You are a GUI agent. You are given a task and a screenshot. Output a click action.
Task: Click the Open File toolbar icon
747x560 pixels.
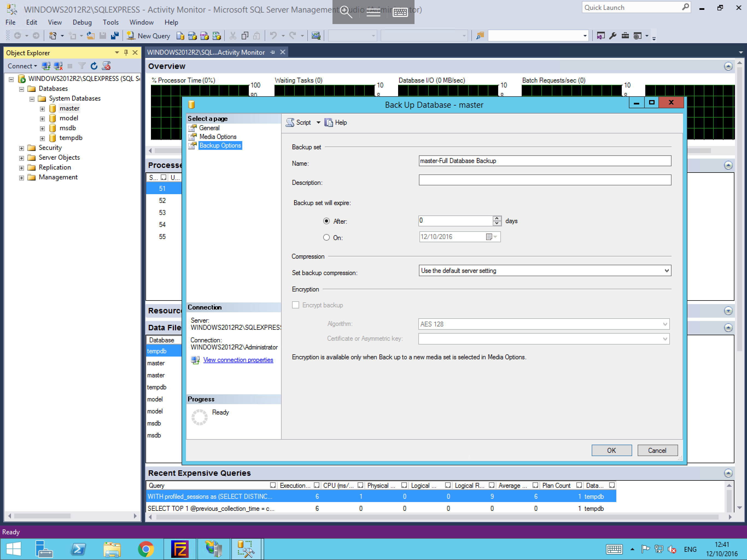90,36
